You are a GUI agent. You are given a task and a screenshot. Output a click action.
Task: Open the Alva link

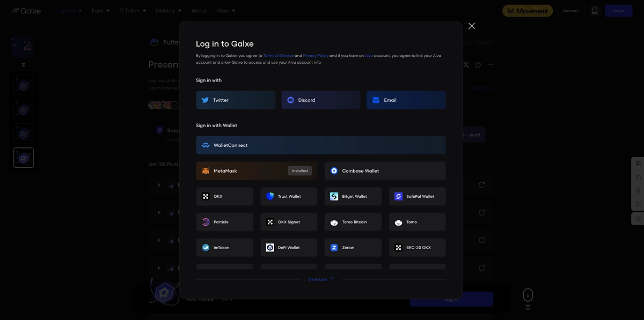pos(369,56)
